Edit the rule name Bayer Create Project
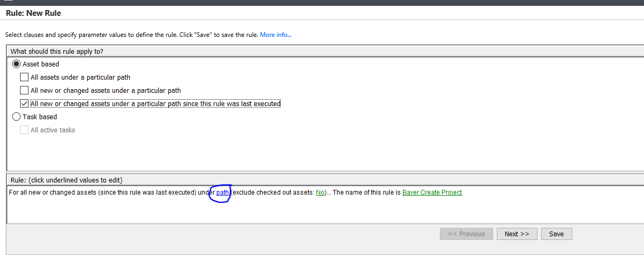644x279 pixels. click(432, 193)
